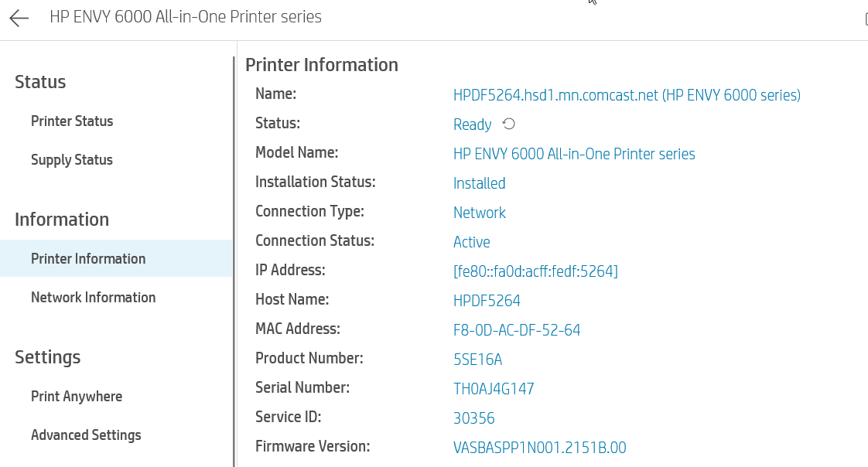Open the Supply Status page
The image size is (868, 467).
(x=72, y=159)
